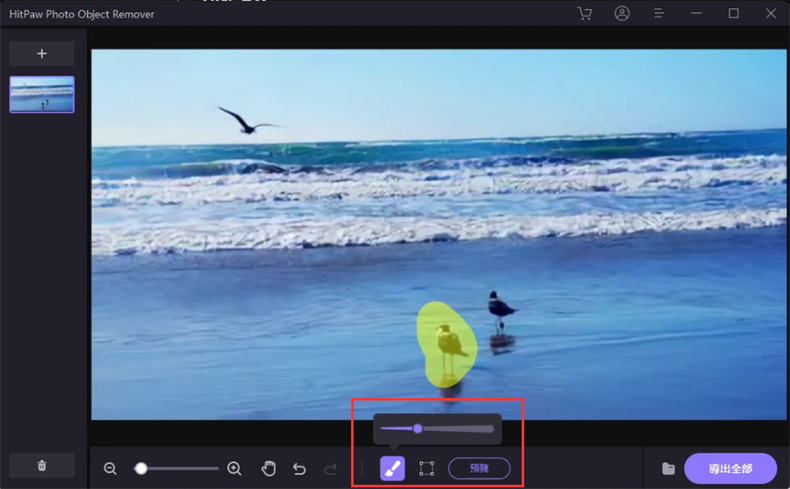Maximize the HitPaw application window
790x489 pixels.
coord(734,14)
